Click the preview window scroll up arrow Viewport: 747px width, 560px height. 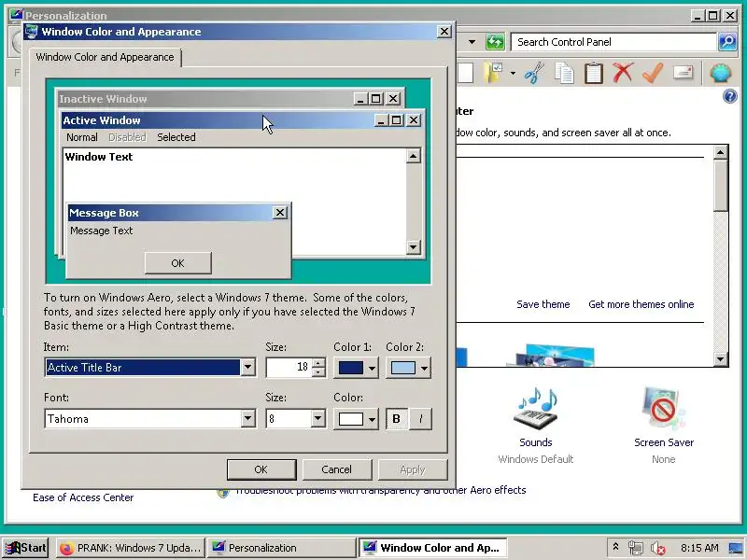tap(413, 156)
